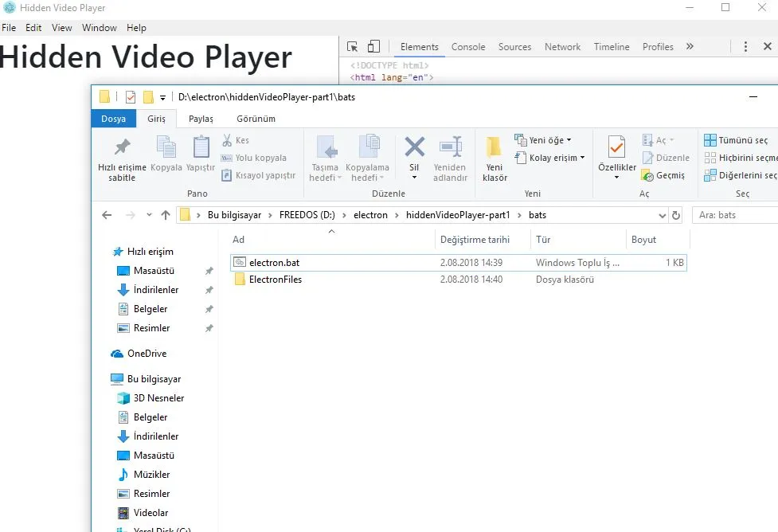This screenshot has height=532, width=778.
Task: Click quick access properties checkmark icon
Action: point(131,97)
